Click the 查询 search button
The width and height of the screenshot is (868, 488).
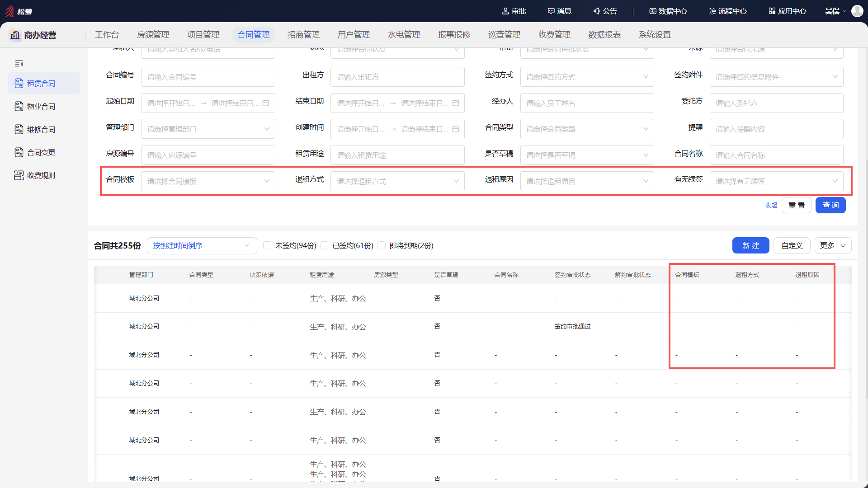tap(830, 205)
